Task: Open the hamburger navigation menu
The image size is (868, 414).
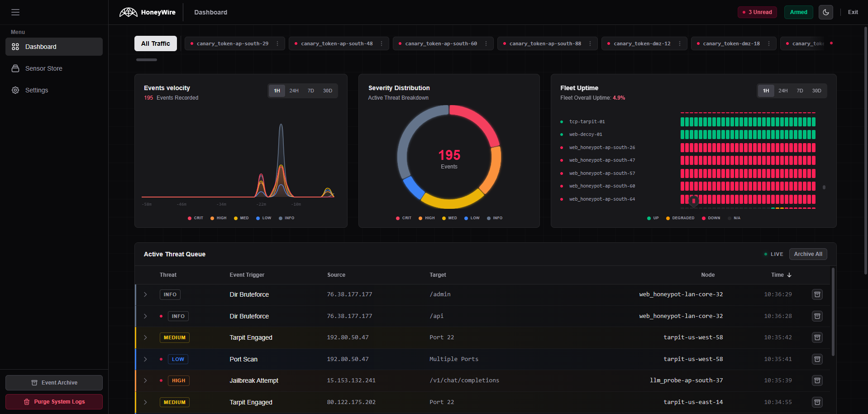Action: 15,12
